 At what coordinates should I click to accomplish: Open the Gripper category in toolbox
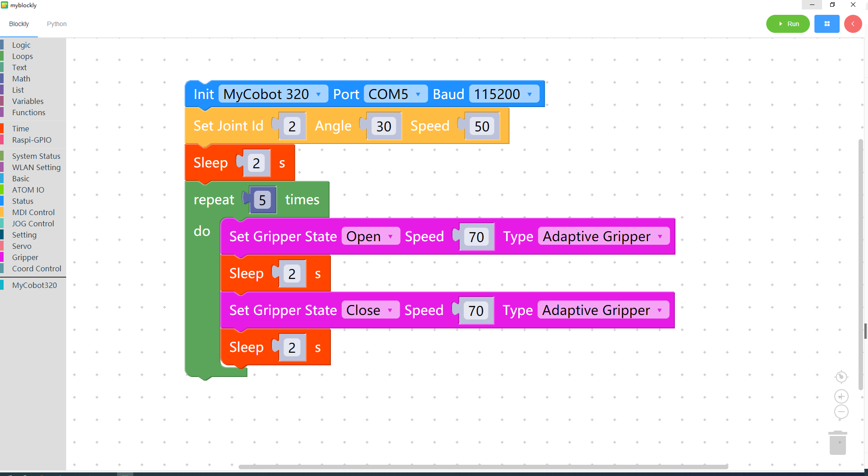click(25, 257)
